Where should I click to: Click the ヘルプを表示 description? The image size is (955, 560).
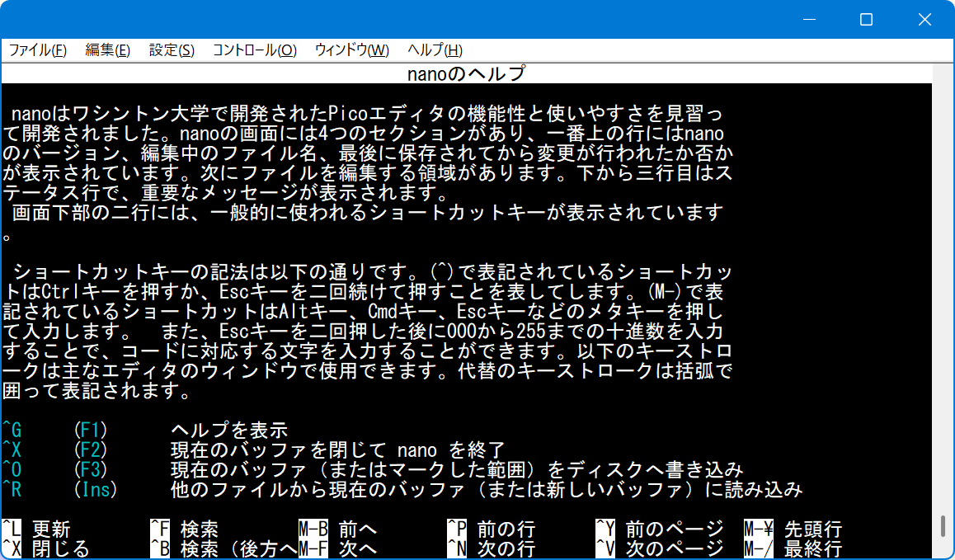(x=229, y=431)
